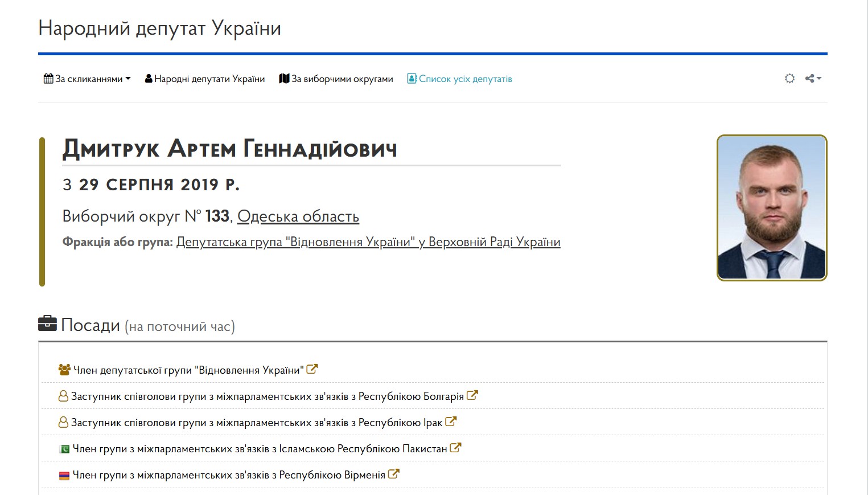
Task: Click the briefcase icon next to Посади
Action: coord(47,323)
